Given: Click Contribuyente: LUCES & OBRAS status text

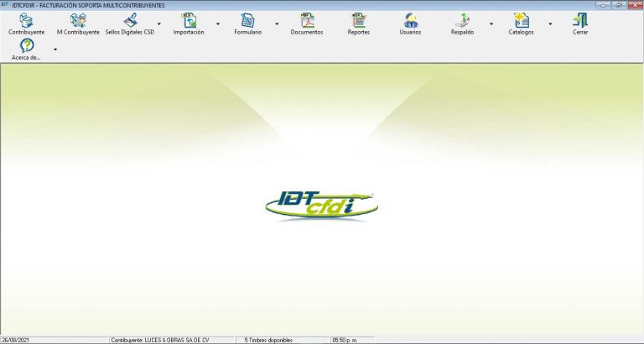Looking at the screenshot, I should [x=160, y=341].
